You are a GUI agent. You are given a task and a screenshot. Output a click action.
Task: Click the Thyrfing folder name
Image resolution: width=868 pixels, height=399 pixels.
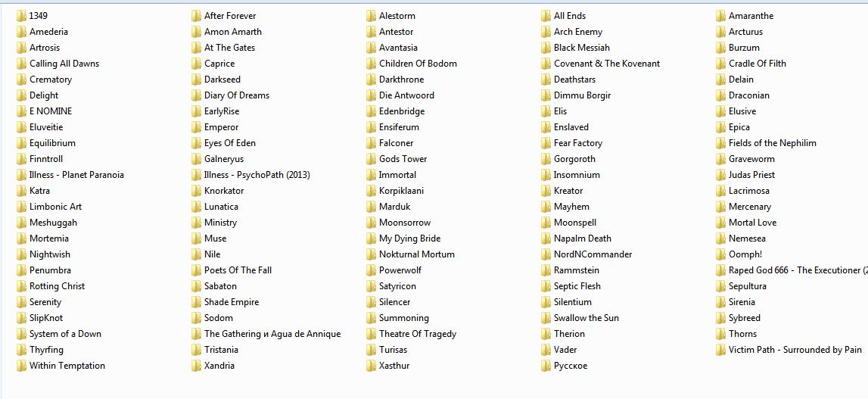tap(46, 350)
